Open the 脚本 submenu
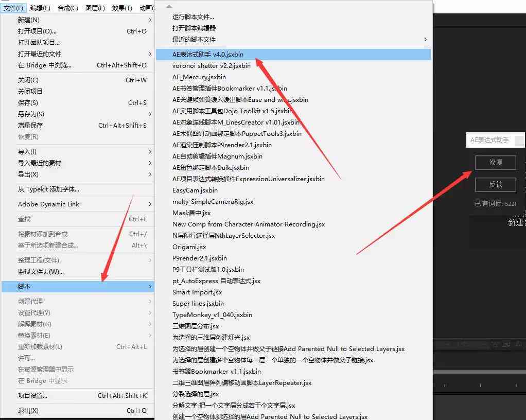The image size is (526, 420). click(x=78, y=287)
